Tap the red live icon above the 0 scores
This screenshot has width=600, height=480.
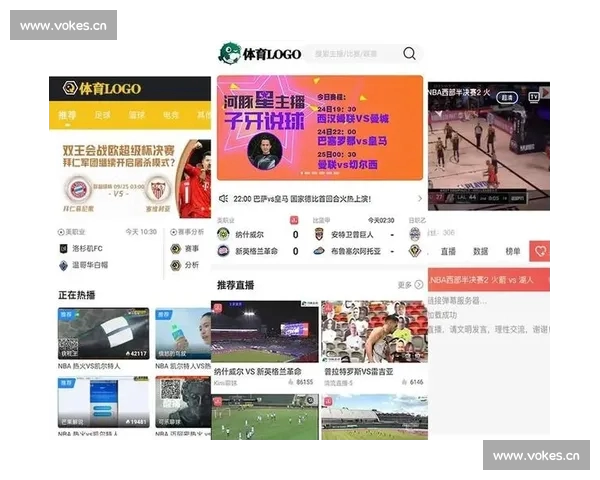(x=294, y=220)
